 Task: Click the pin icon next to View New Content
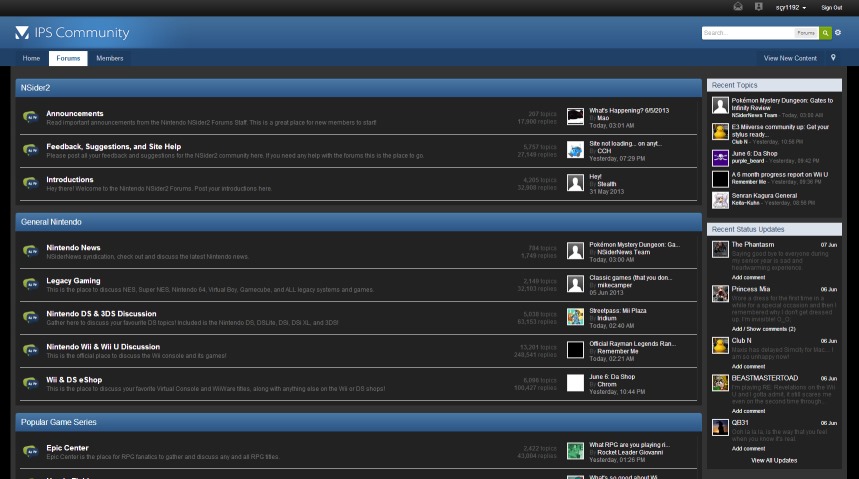coord(833,58)
